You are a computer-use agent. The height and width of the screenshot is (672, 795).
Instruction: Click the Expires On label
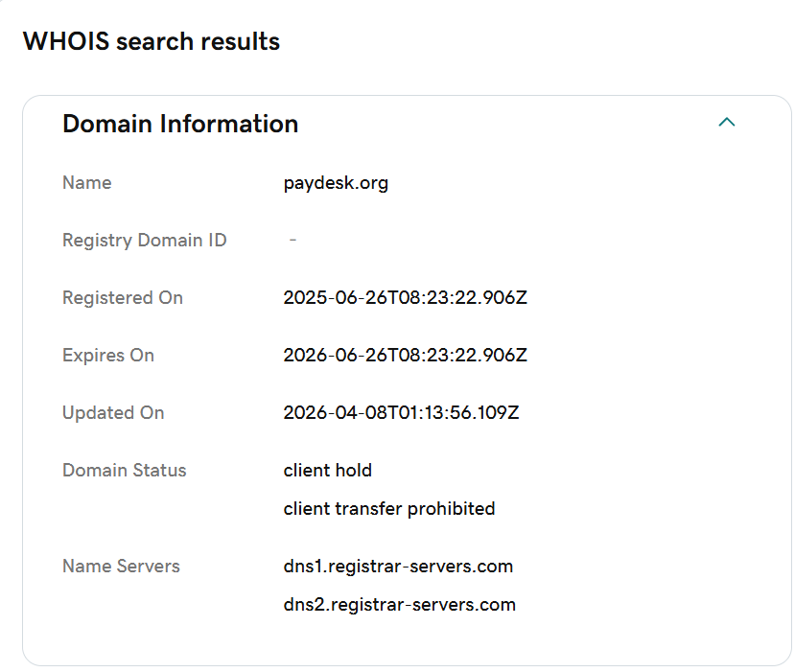pos(107,355)
